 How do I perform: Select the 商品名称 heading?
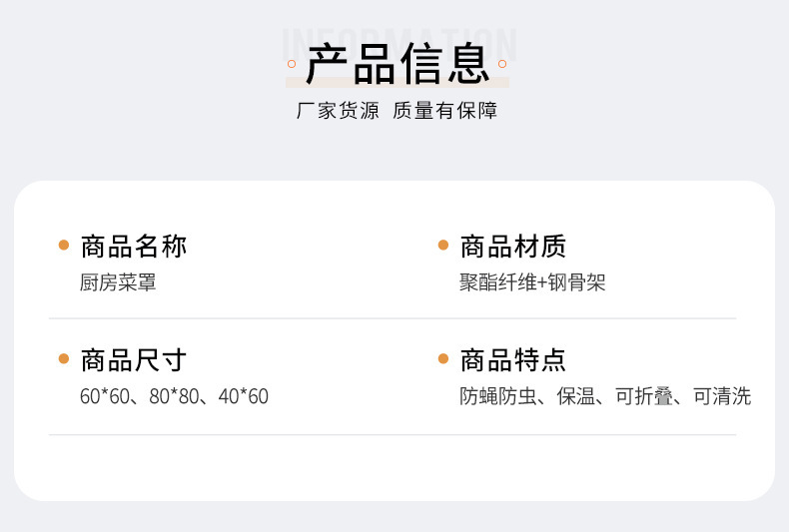click(133, 246)
